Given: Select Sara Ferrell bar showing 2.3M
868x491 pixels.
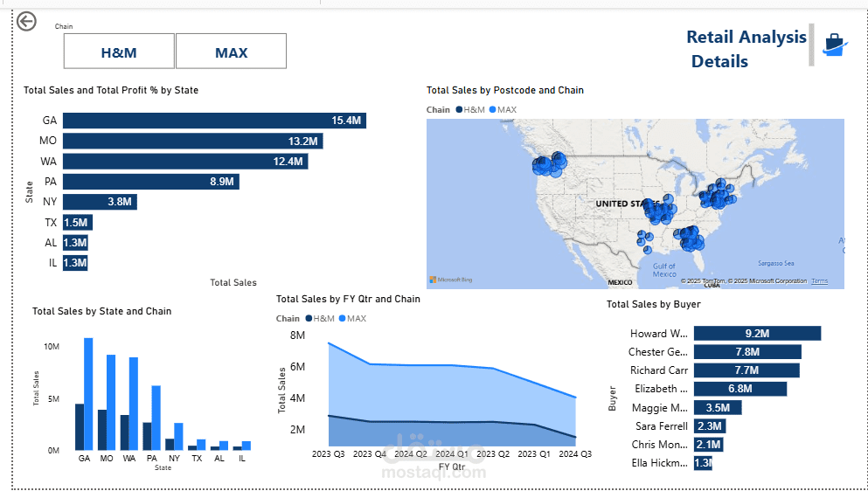Looking at the screenshot, I should (710, 426).
